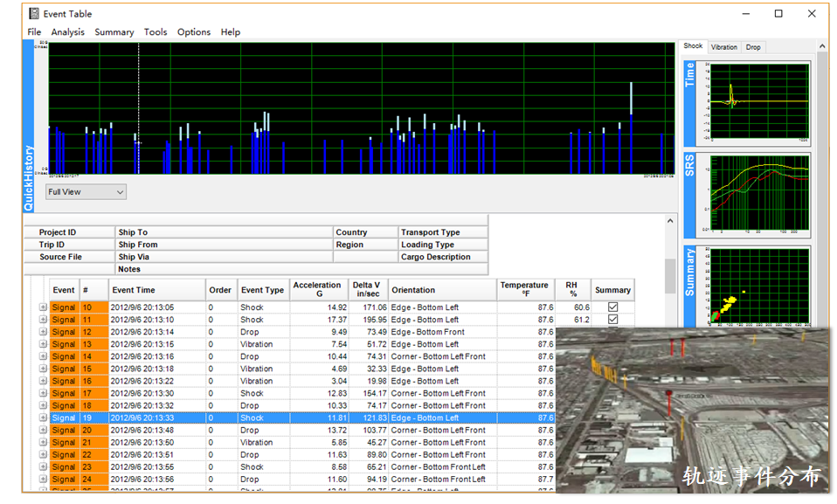The image size is (837, 504).
Task: Expand Signal 23 event row
Action: 43,467
